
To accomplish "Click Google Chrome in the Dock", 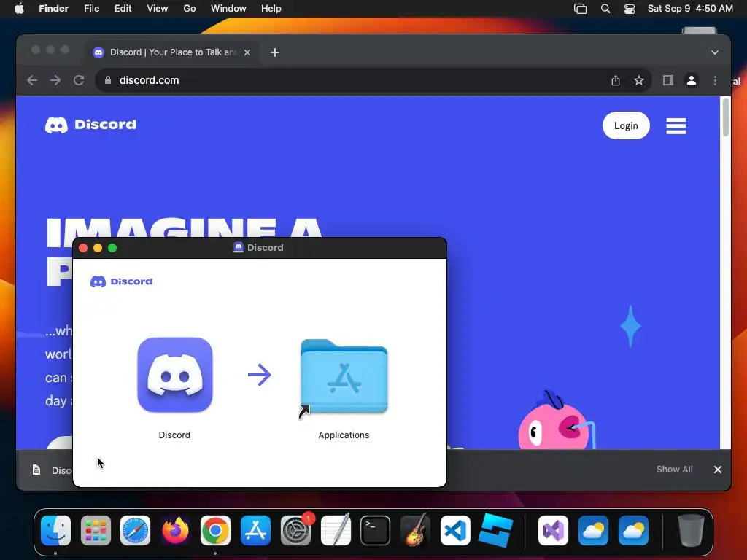I will (215, 530).
